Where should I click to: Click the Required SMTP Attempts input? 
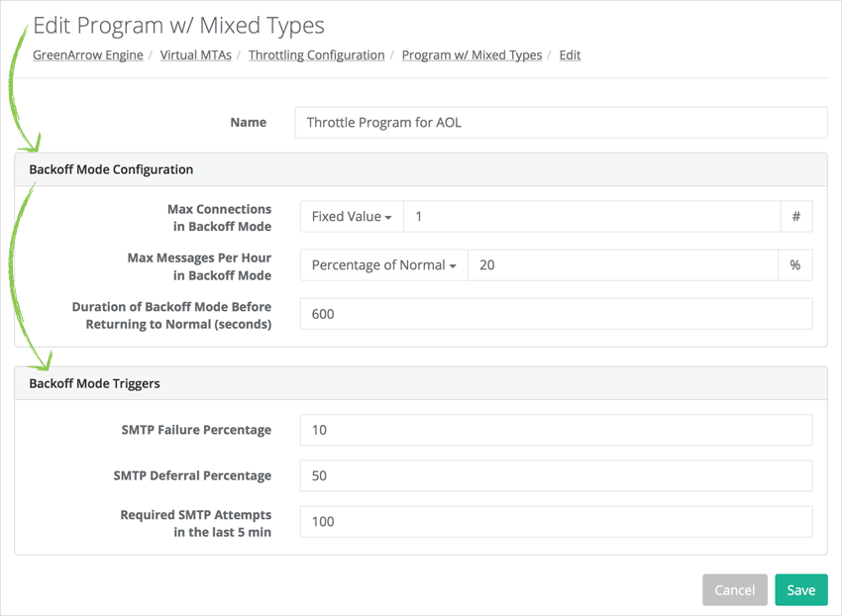[x=555, y=522]
